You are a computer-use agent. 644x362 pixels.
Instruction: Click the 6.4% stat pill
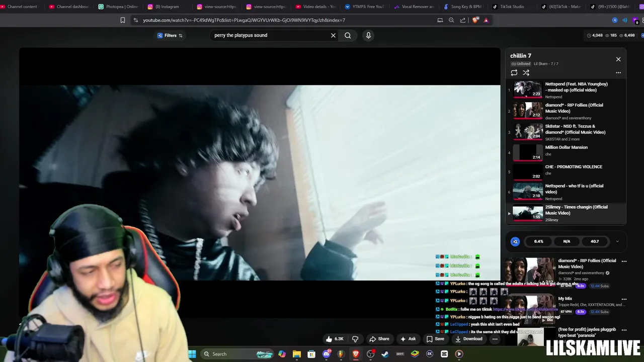539,241
